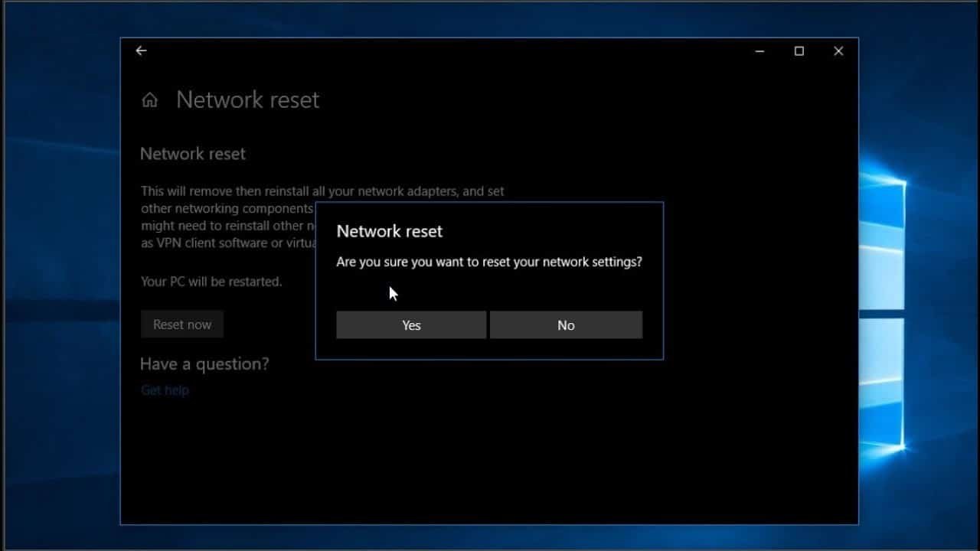Viewport: 980px width, 551px height.
Task: Maximize the Settings window
Action: pos(799,51)
